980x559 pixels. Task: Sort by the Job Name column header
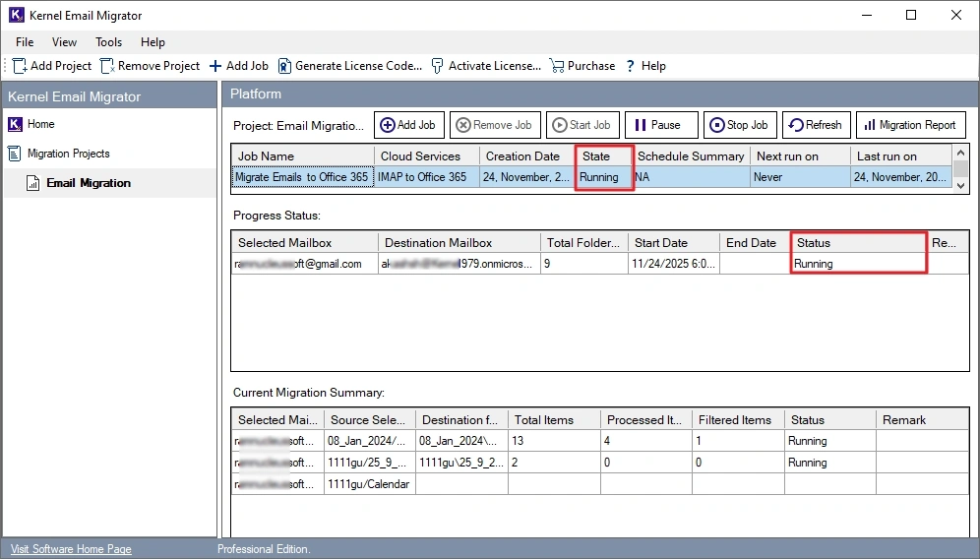[x=302, y=155]
